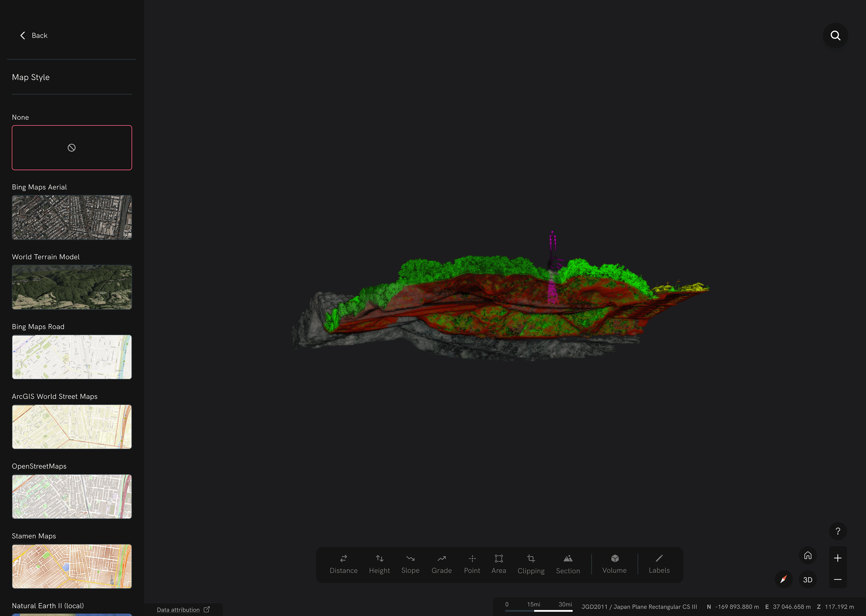Activate the Area measurement tool
The image size is (866, 616).
coord(499,564)
